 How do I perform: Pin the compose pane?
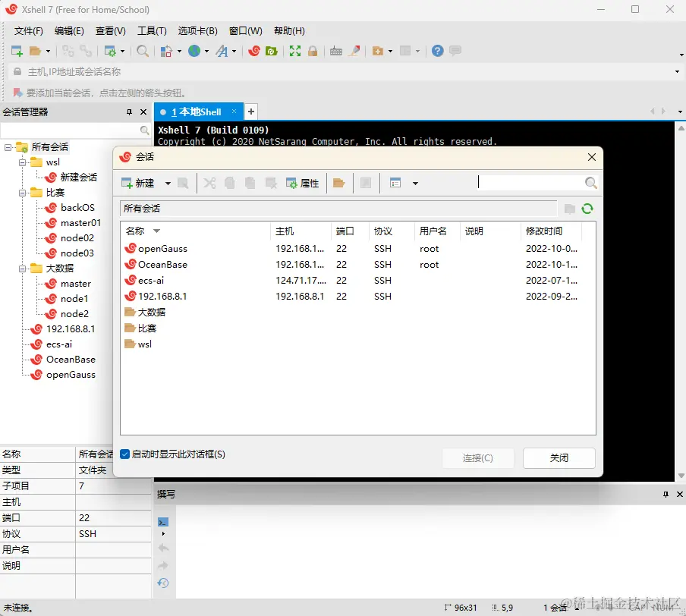coord(666,495)
